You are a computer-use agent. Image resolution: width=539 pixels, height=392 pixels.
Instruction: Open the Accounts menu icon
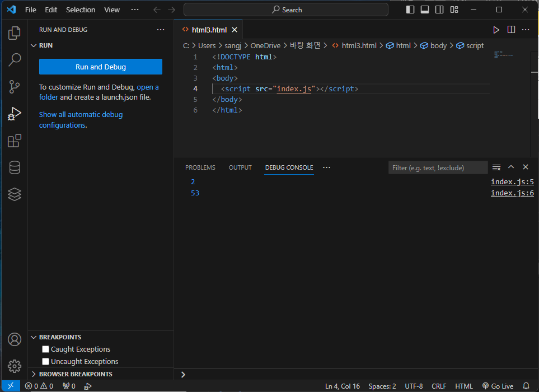[14, 339]
